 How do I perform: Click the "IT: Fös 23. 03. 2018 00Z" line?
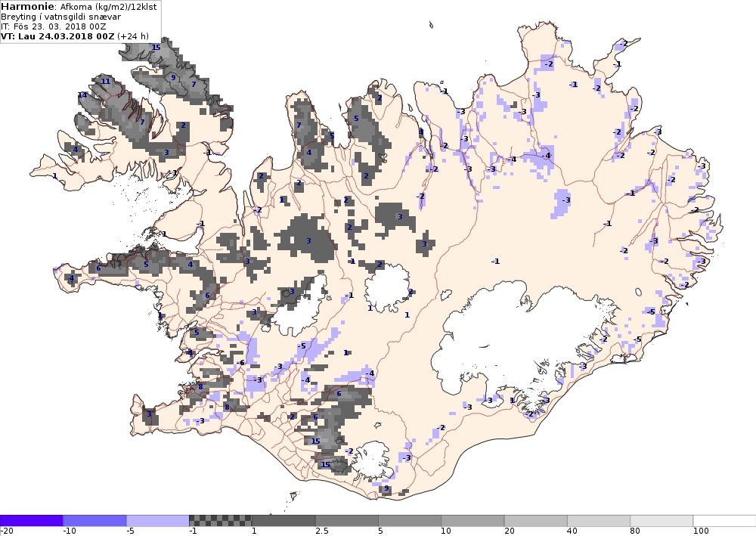click(54, 26)
